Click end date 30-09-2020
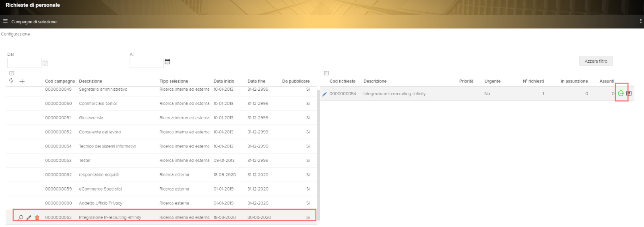The width and height of the screenshot is (644, 227). 259,217
